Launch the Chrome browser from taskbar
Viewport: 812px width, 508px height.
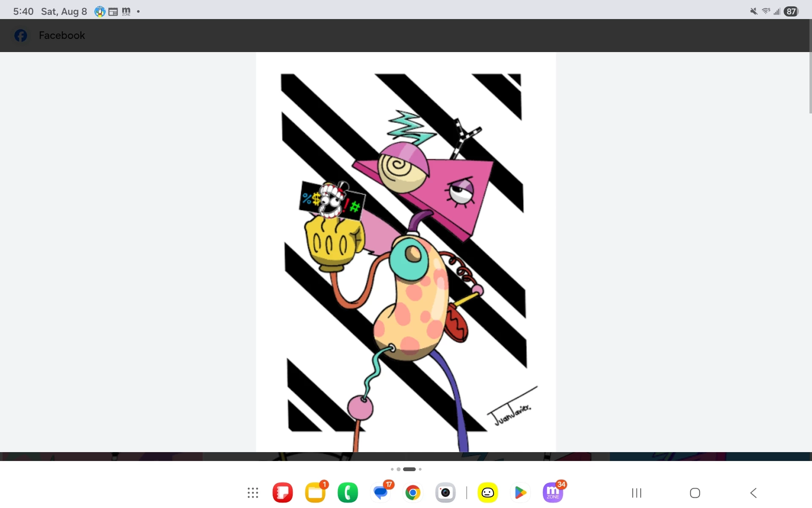click(x=413, y=493)
